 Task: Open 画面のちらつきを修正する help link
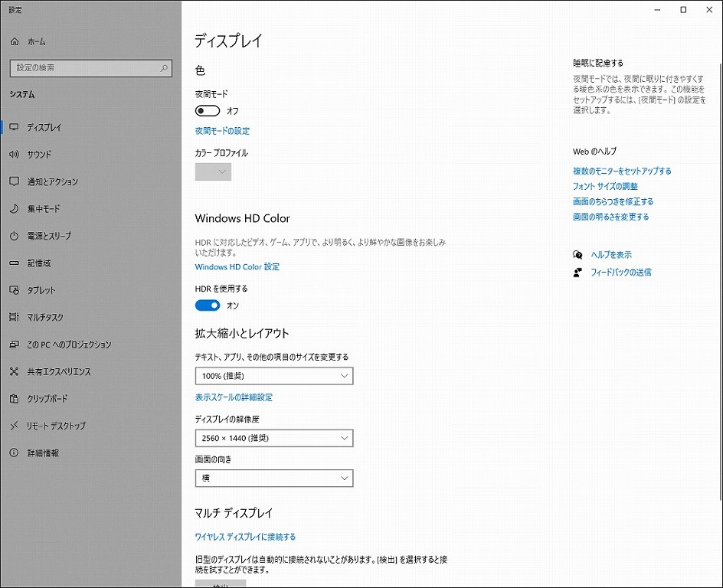[613, 201]
